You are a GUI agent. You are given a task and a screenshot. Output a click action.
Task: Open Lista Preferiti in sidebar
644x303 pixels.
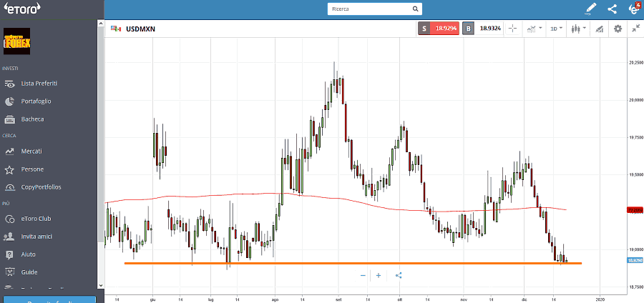[x=39, y=84]
